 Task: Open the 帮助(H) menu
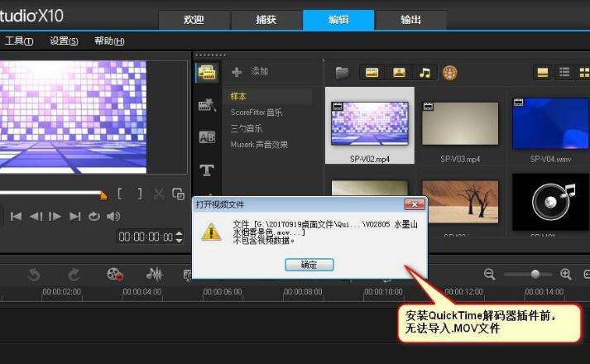[x=109, y=41]
